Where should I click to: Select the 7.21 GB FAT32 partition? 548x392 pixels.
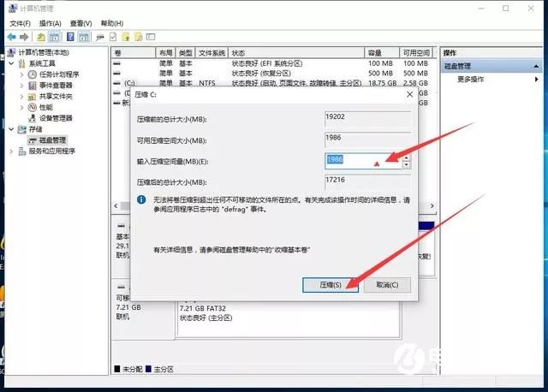point(289,319)
